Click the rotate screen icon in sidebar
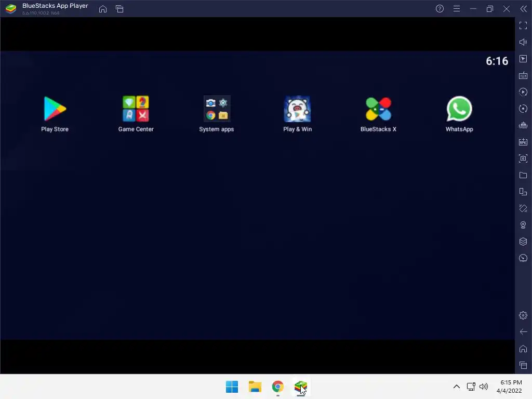532x399 pixels. click(x=523, y=192)
